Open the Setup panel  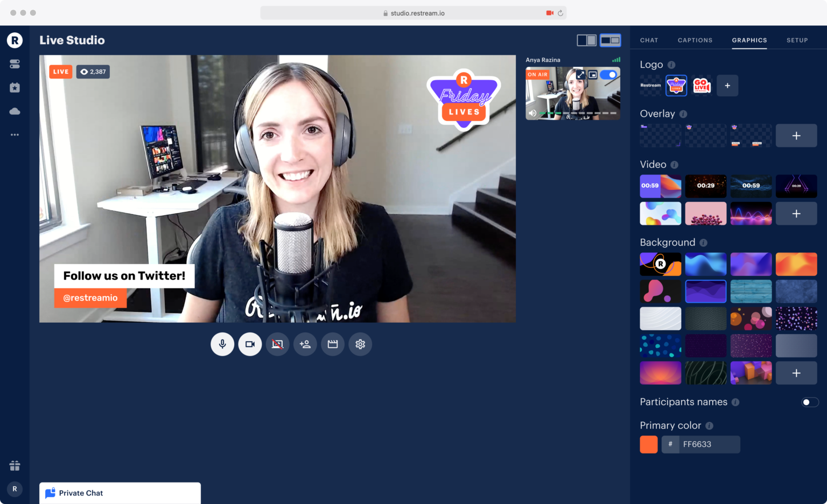[797, 40]
